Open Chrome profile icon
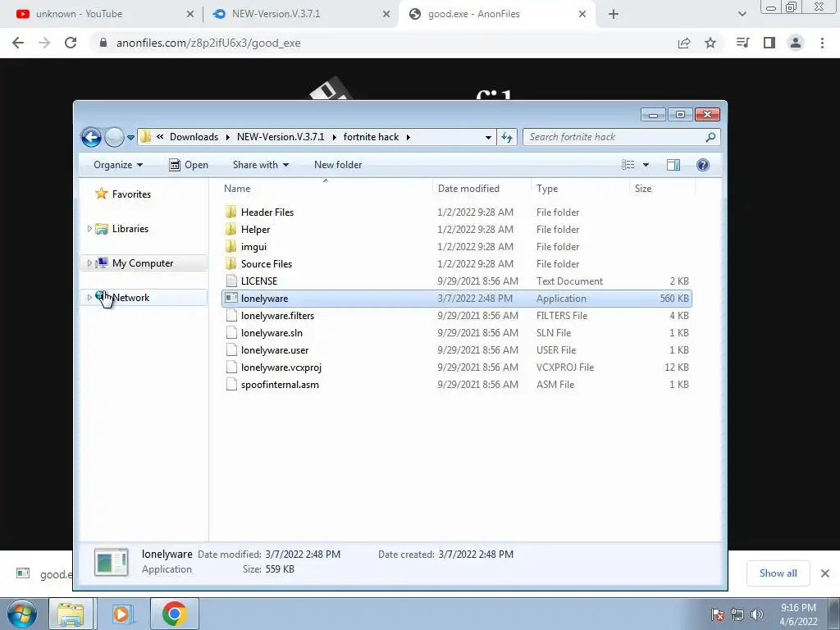This screenshot has height=630, width=840. point(796,43)
